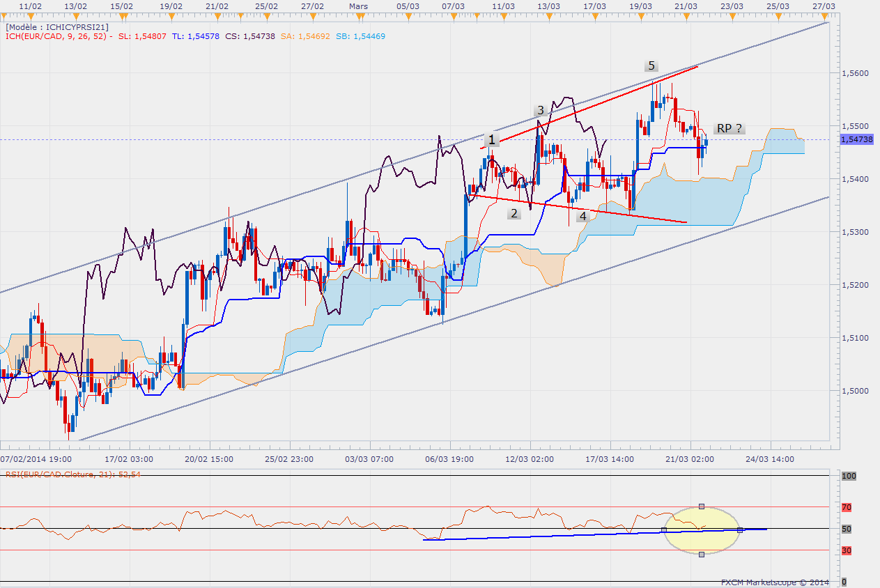Click the RSI 70 level label
880x588 pixels.
pyautogui.click(x=846, y=507)
